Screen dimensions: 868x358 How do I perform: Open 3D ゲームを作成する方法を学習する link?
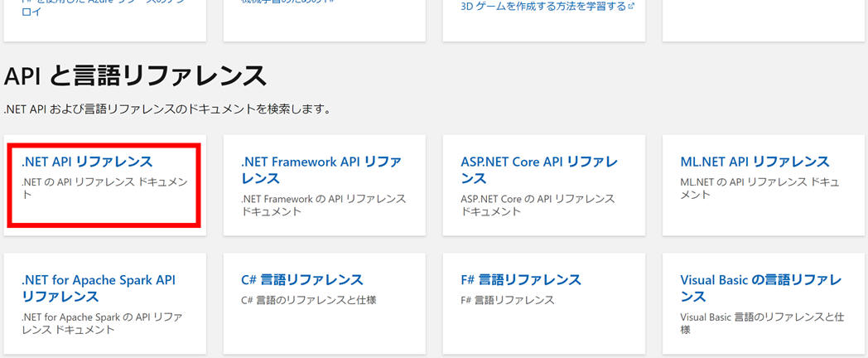(x=543, y=7)
